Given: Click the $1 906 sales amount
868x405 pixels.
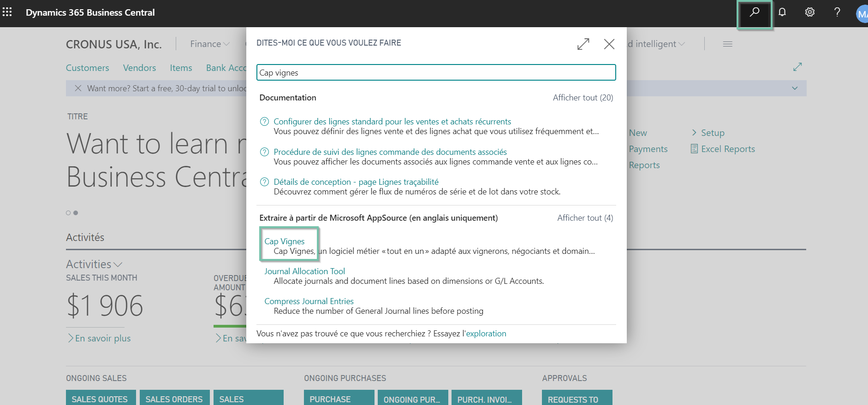Looking at the screenshot, I should 105,305.
